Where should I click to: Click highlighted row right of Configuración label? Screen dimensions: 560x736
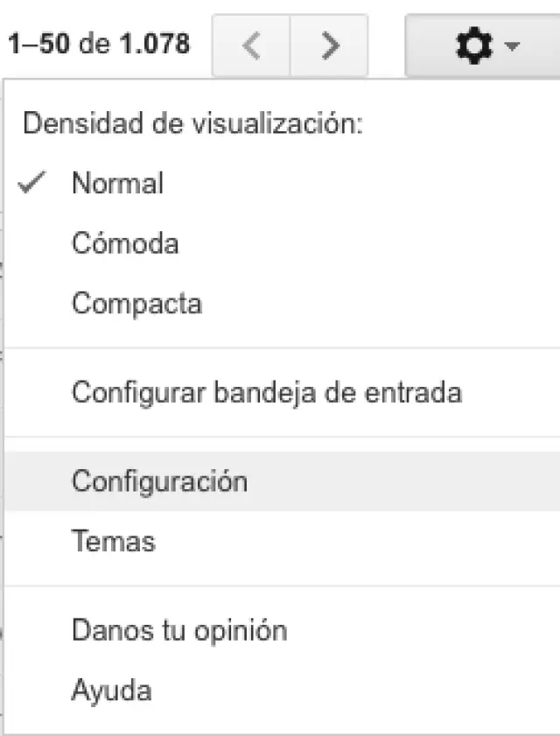tap(402, 481)
